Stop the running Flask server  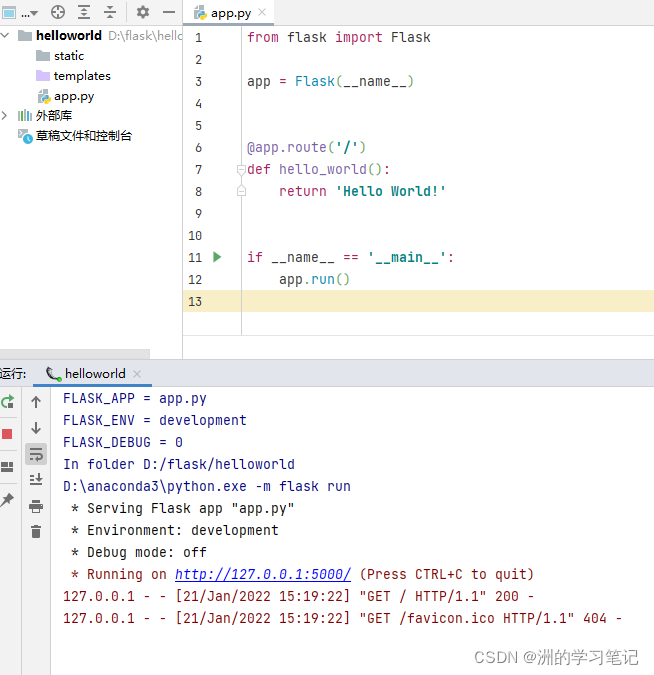point(8,434)
